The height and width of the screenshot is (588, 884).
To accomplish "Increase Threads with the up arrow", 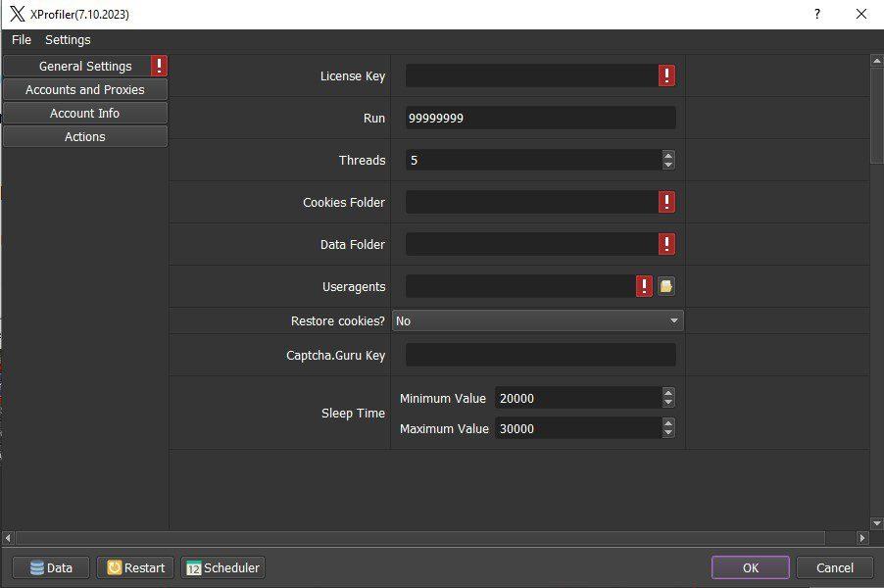I will tap(668, 155).
